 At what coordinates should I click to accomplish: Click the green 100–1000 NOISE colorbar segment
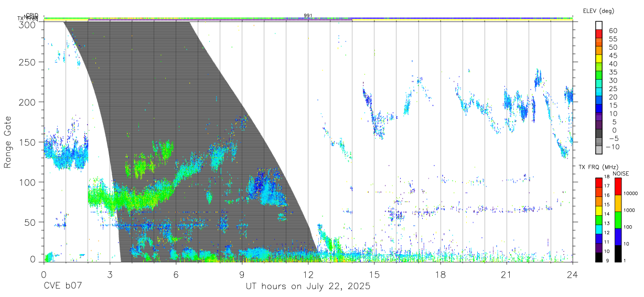pyautogui.click(x=618, y=219)
